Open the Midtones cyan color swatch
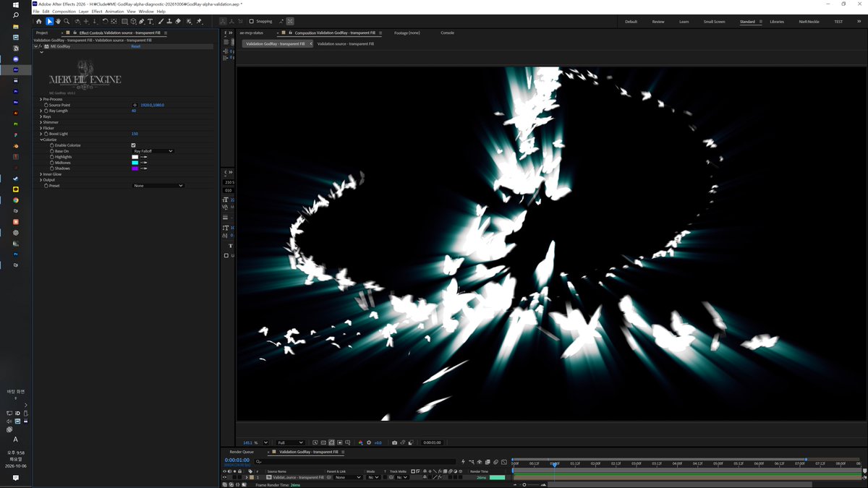The width and height of the screenshot is (868, 488). coord(135,163)
